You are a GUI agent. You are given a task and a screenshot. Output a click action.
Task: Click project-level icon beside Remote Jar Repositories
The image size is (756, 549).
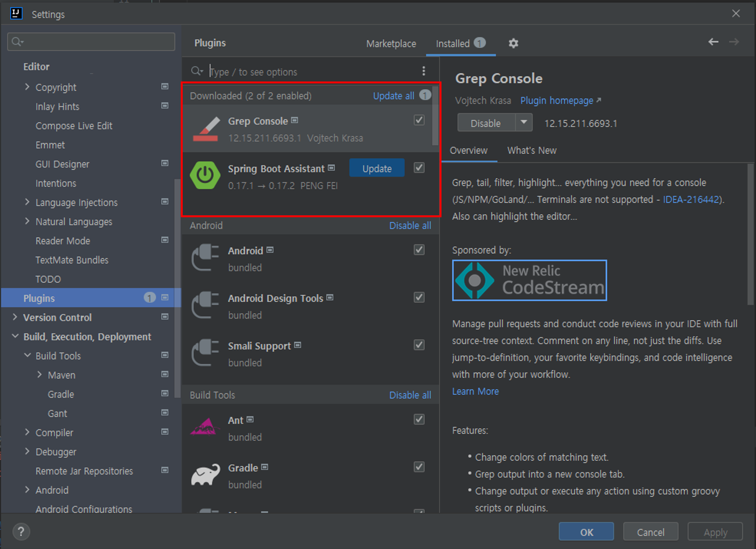tap(165, 470)
